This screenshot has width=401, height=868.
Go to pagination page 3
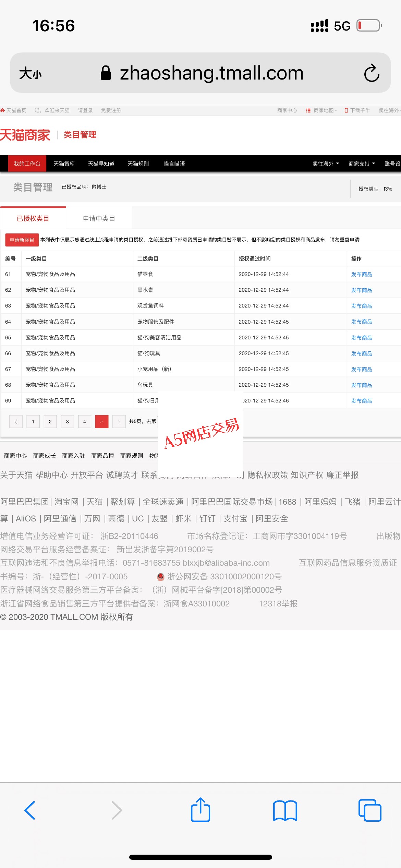click(x=68, y=422)
